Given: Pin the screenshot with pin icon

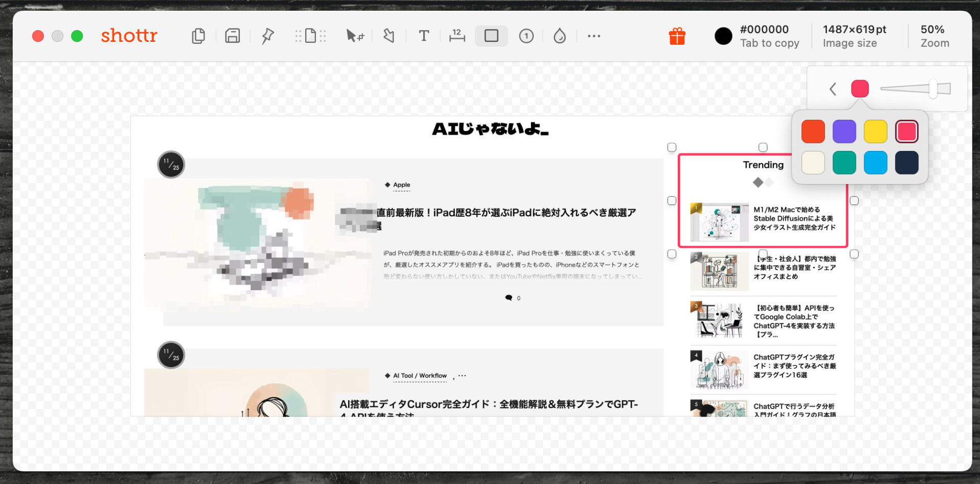Looking at the screenshot, I should (x=267, y=36).
